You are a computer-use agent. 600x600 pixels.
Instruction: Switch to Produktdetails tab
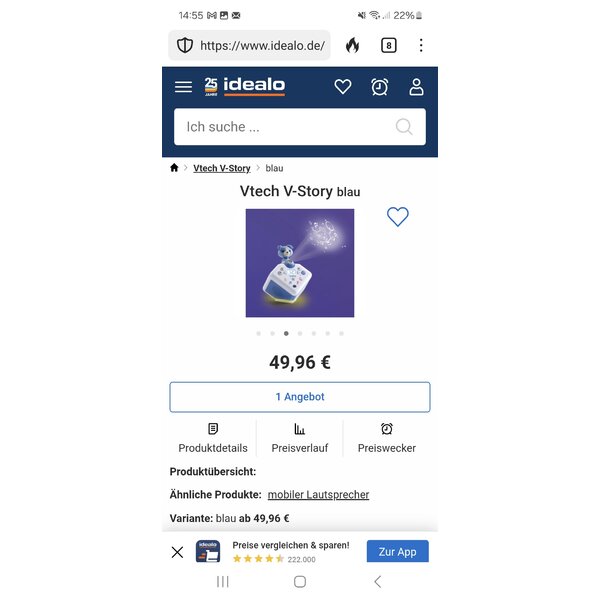point(213,438)
